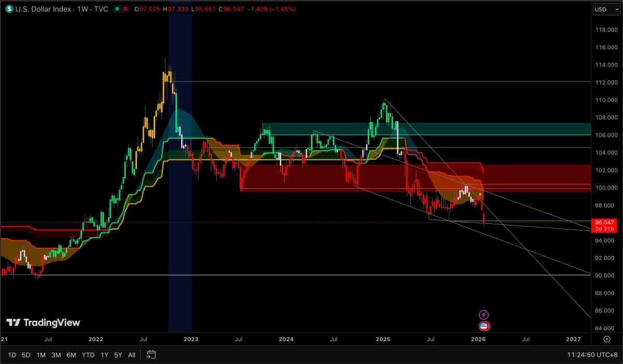Click the All range button
Image resolution: width=623 pixels, height=364 pixels.
click(131, 355)
